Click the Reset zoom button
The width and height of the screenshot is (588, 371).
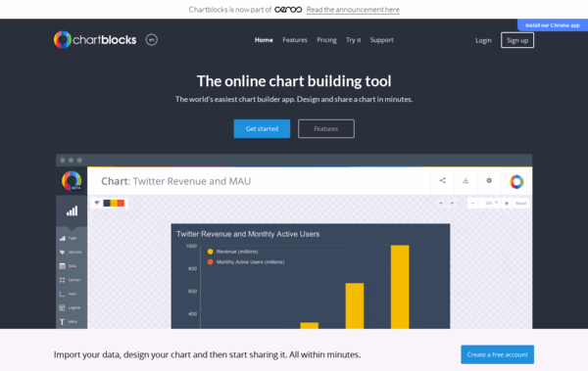click(x=521, y=203)
